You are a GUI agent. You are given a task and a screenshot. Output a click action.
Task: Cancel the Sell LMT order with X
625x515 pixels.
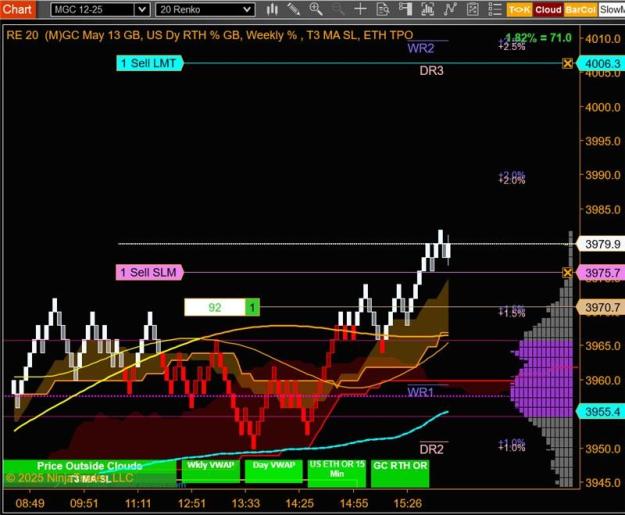[567, 63]
